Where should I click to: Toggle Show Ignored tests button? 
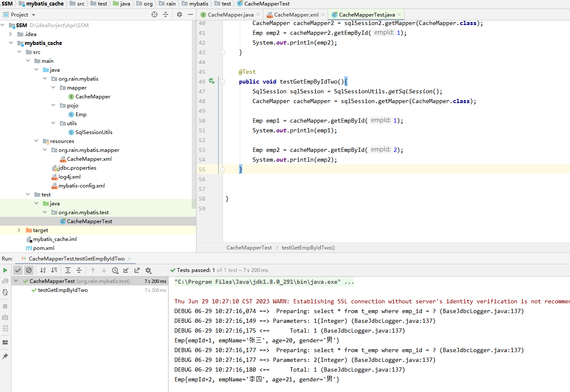pyautogui.click(x=29, y=270)
